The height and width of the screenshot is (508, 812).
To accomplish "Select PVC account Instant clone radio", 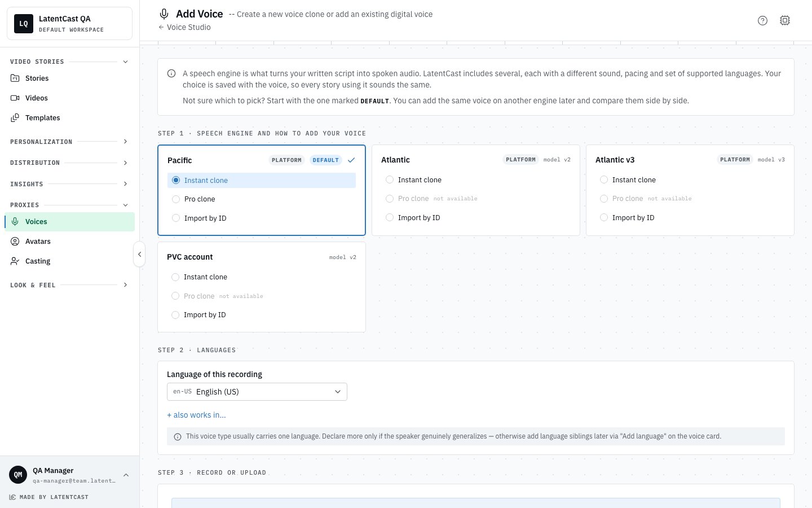I will point(175,277).
